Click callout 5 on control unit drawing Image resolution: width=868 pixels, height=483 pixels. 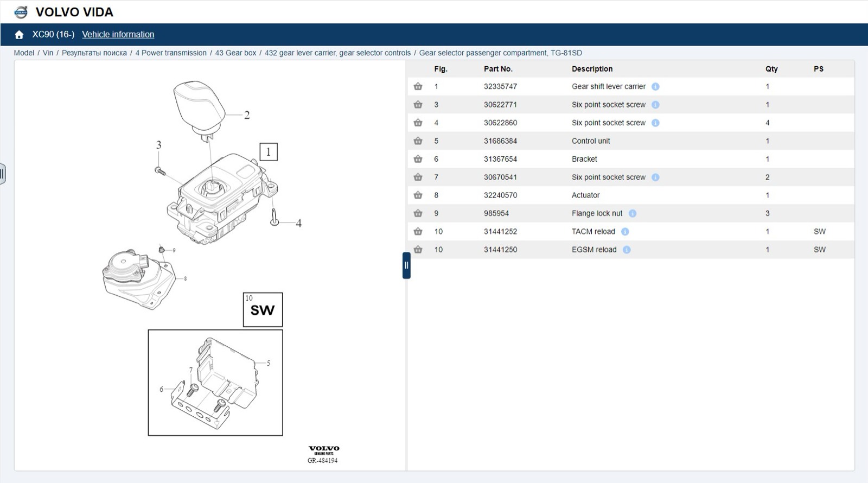click(268, 363)
